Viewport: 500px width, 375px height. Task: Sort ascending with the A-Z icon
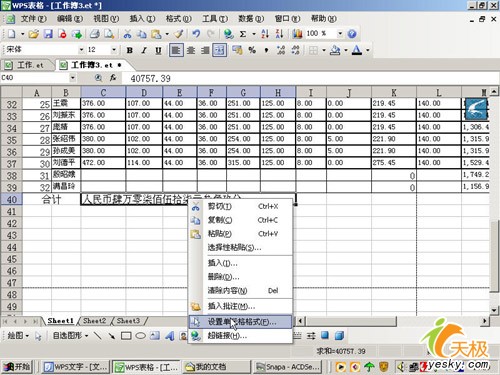tap(265, 34)
